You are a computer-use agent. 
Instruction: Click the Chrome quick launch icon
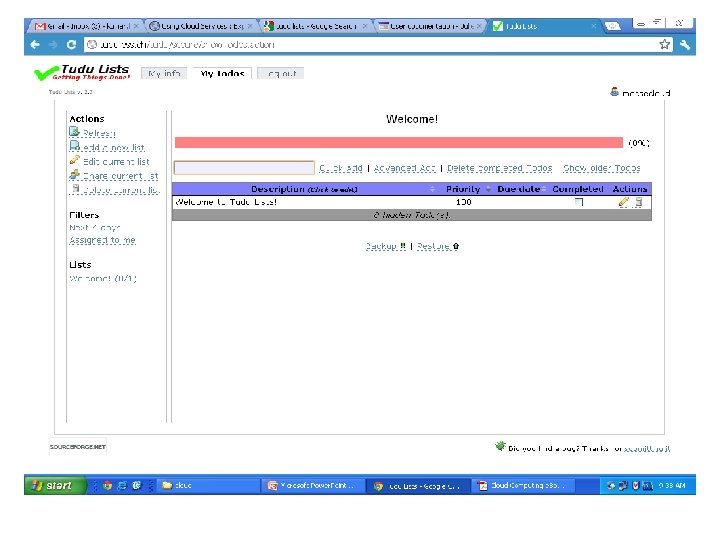(x=107, y=485)
